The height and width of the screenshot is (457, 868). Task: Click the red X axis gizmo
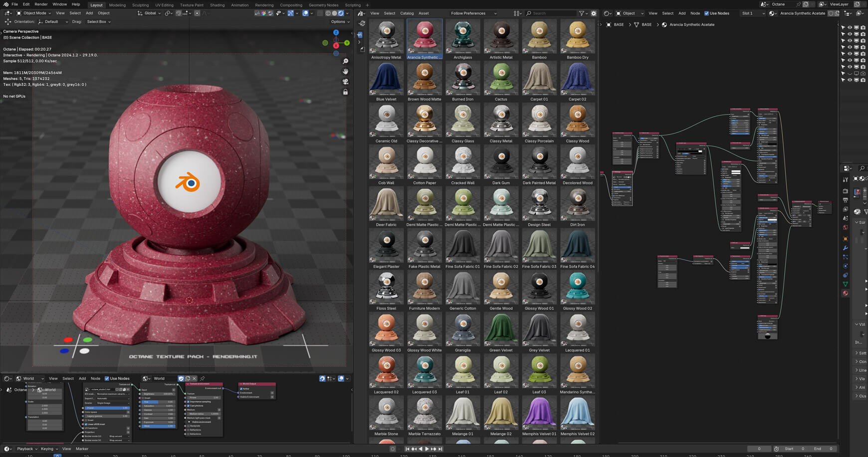336,45
